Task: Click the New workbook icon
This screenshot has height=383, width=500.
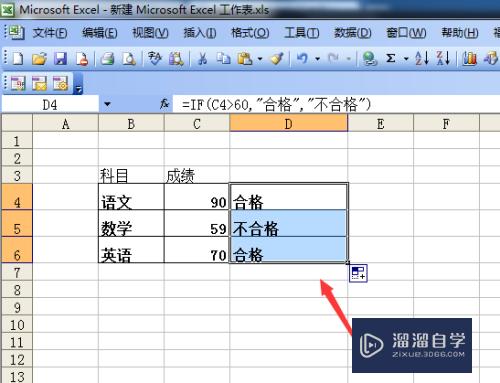Action: pyautogui.click(x=18, y=59)
